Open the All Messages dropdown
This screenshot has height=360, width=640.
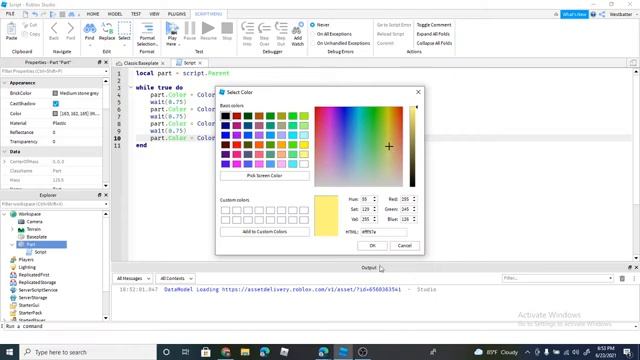[133, 278]
